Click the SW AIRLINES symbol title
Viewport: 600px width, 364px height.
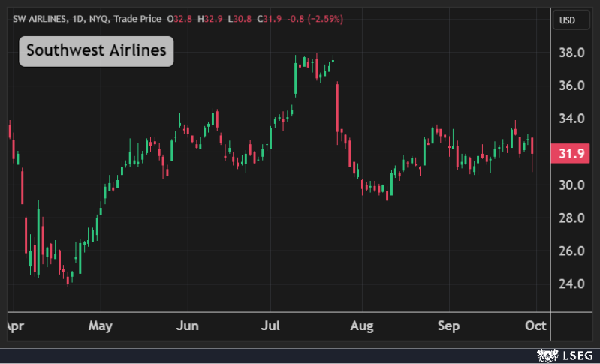point(40,18)
